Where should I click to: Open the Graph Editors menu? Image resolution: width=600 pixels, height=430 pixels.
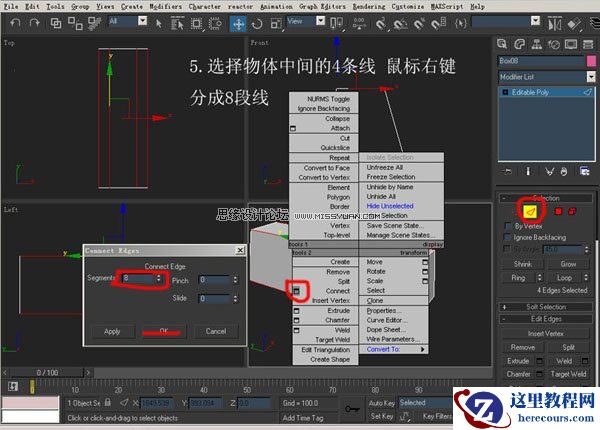tap(322, 7)
